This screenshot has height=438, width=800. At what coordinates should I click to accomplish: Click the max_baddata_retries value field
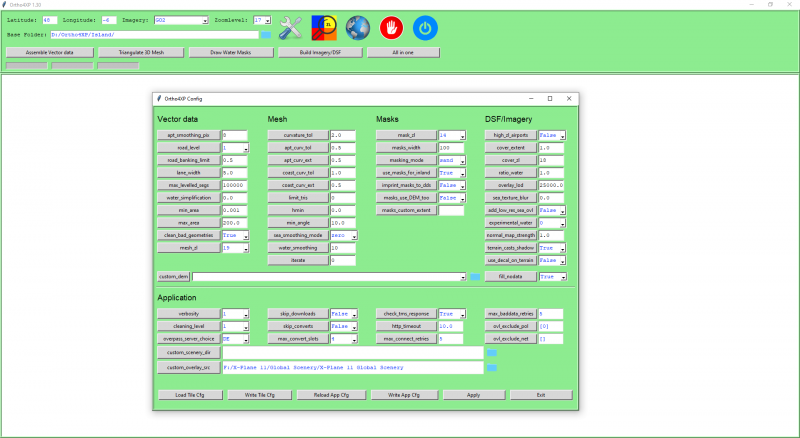click(x=551, y=314)
